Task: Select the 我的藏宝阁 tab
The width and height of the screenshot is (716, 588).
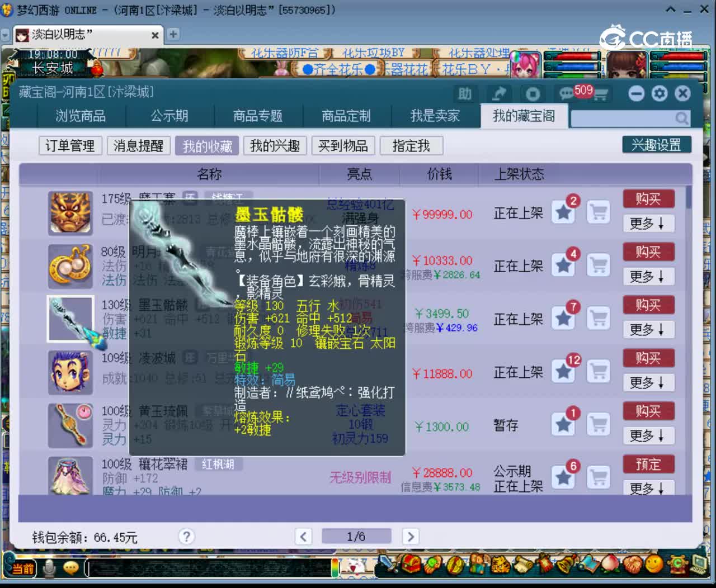Action: [524, 116]
